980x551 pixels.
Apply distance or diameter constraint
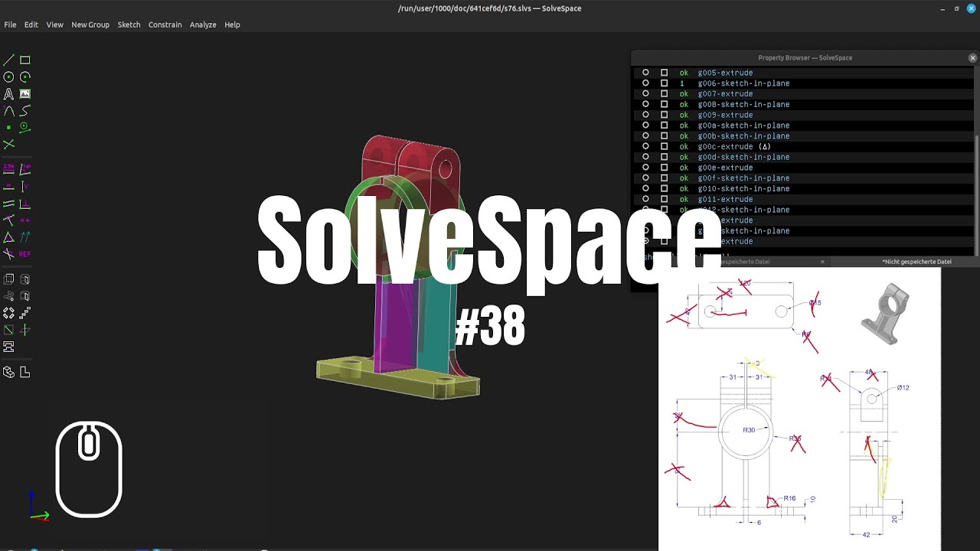[8, 169]
